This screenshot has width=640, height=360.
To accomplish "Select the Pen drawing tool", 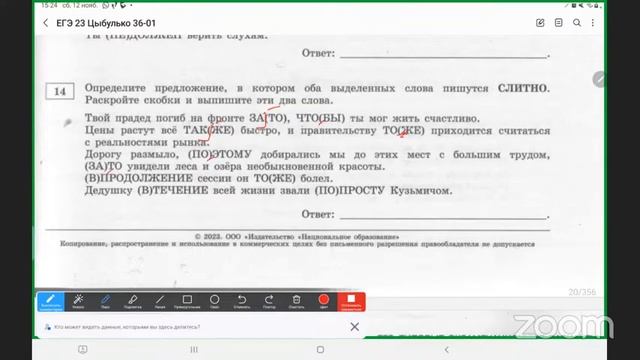I will tap(105, 302).
